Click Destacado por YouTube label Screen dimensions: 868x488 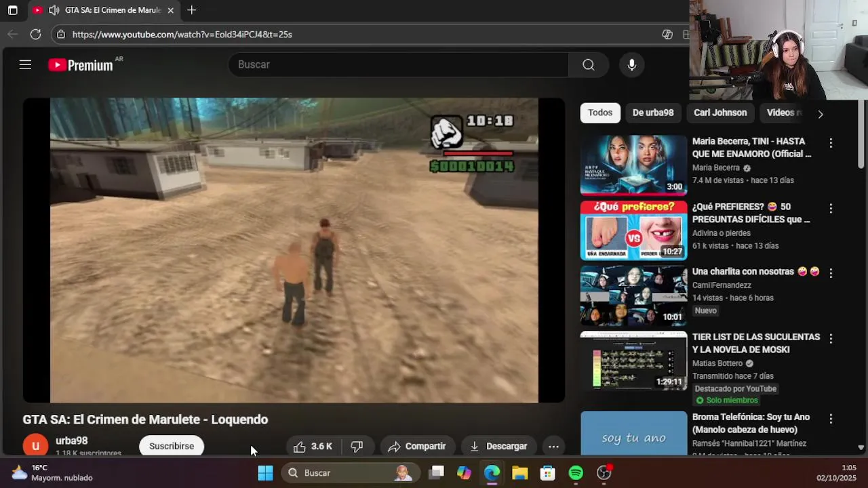pyautogui.click(x=735, y=389)
